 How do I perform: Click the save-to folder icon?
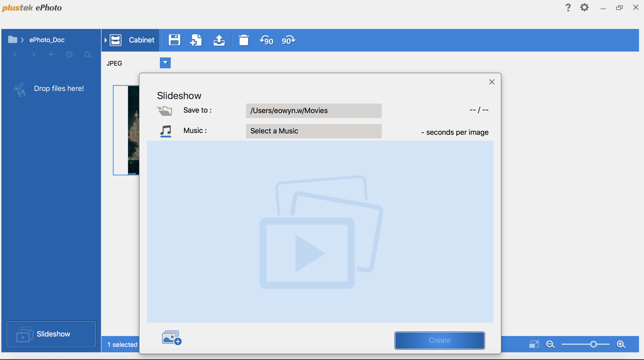164,110
